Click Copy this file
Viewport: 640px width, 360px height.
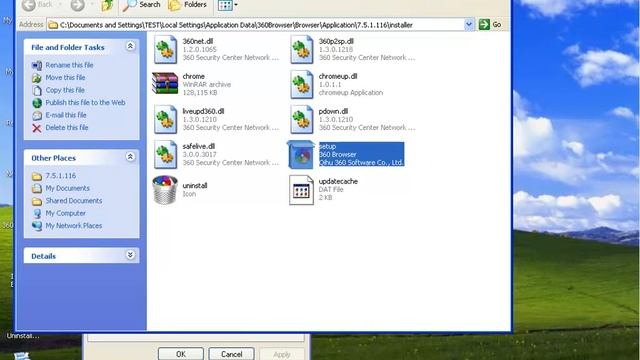pos(65,90)
